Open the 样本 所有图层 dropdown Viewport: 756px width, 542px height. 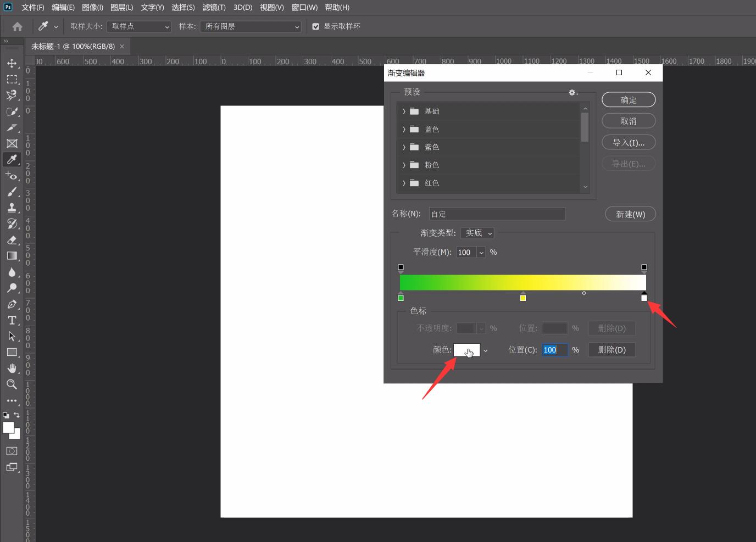tap(251, 26)
